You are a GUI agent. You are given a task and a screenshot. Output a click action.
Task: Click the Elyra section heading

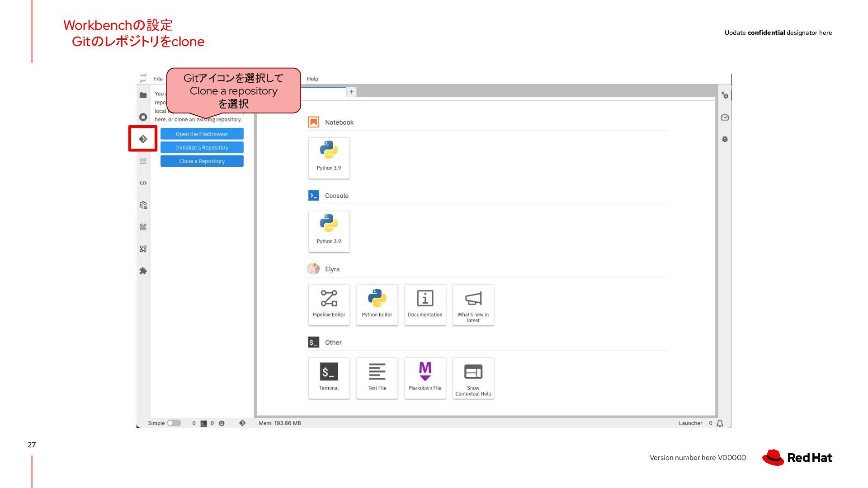coord(332,269)
